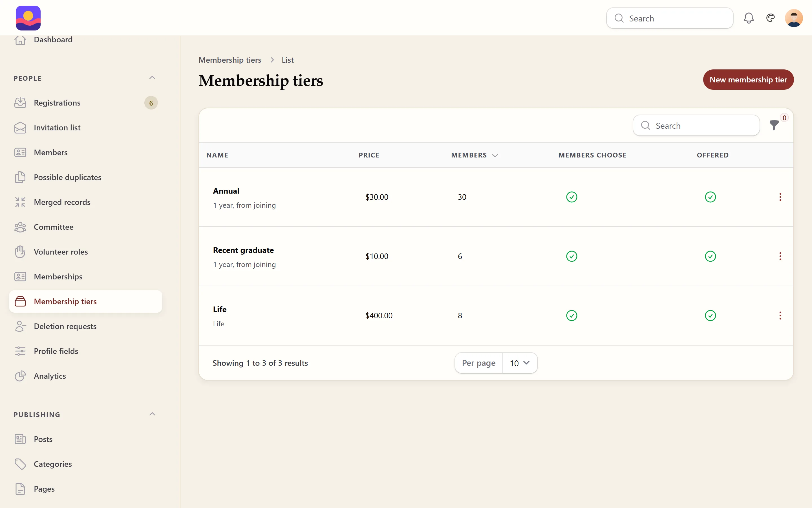Click the Dashboard home icon
Screen dimensions: 812x508
20,40
